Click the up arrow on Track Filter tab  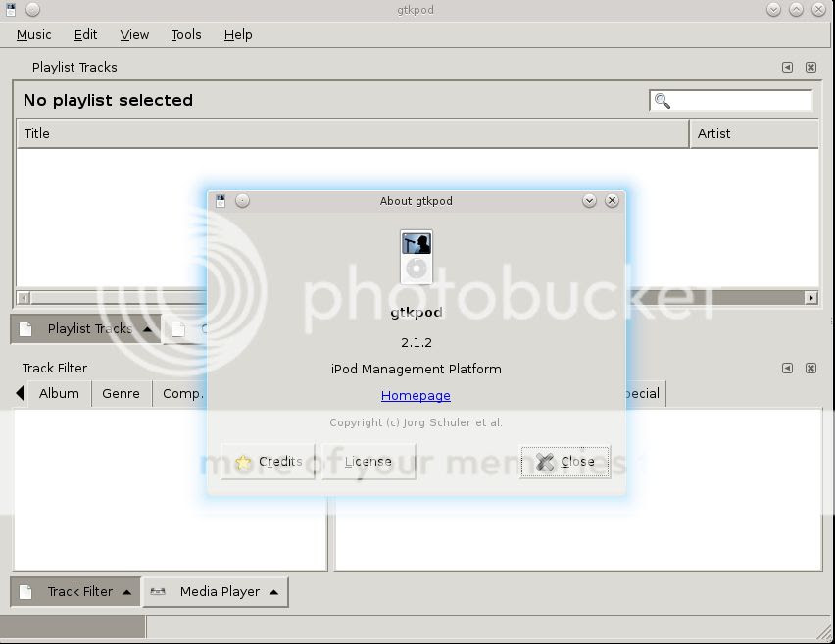pyautogui.click(x=126, y=592)
